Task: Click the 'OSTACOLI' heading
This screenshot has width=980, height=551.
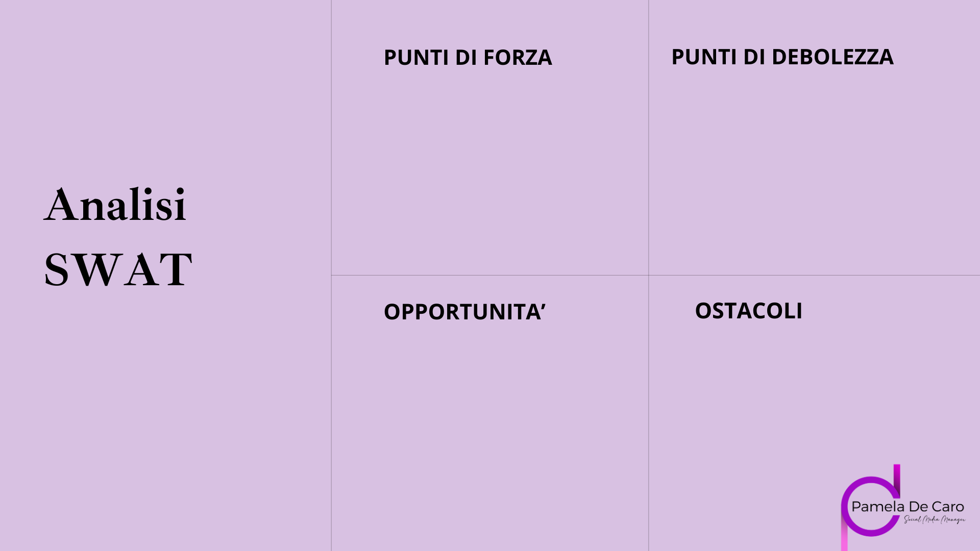Action: tap(748, 310)
